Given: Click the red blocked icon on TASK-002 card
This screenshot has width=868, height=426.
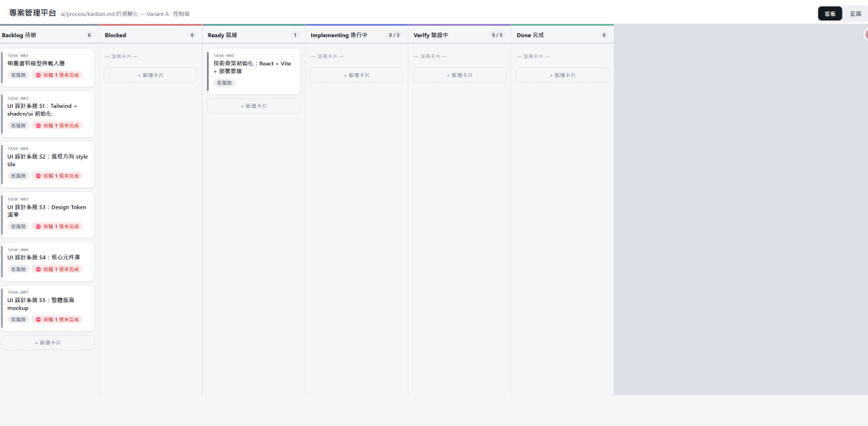Looking at the screenshot, I should tap(38, 75).
